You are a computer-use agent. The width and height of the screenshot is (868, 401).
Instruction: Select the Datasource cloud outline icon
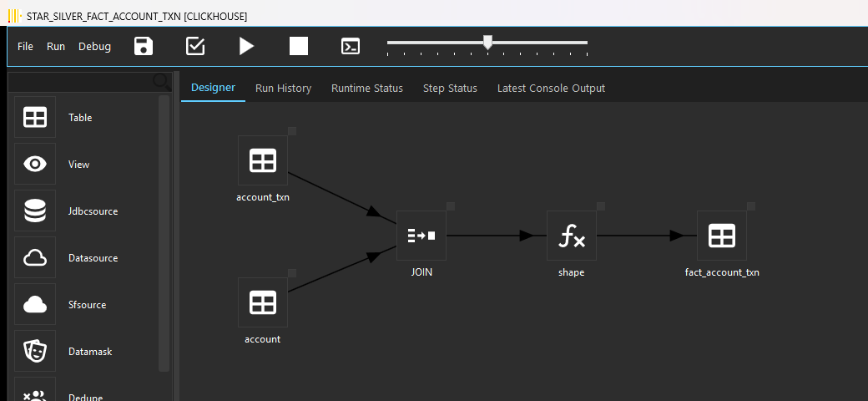[35, 257]
